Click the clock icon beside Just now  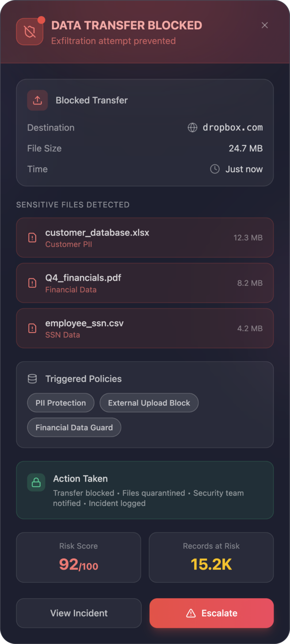(215, 169)
